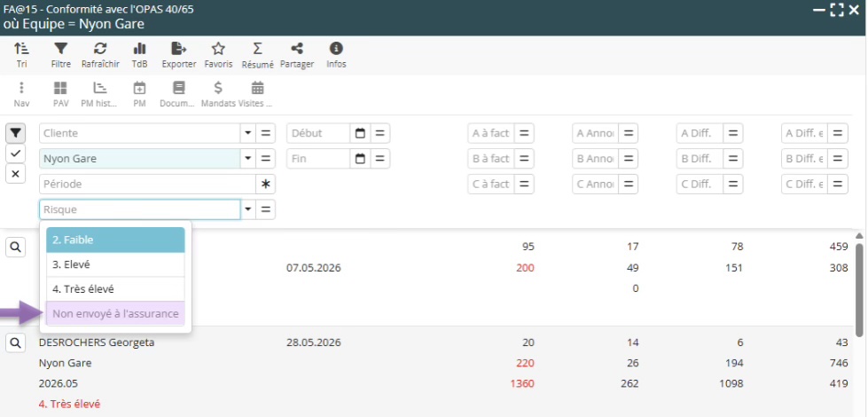The image size is (868, 417).
Task: Export data with Exporter icon
Action: coord(179,55)
